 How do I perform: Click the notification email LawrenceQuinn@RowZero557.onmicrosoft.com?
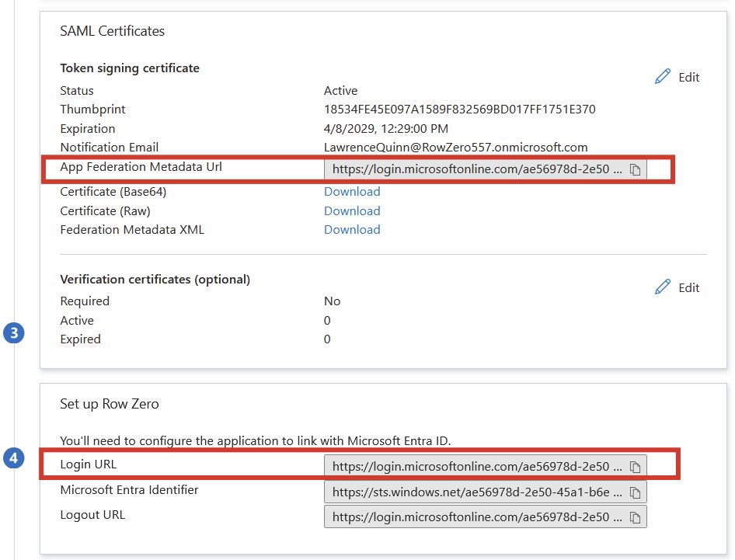tap(455, 147)
